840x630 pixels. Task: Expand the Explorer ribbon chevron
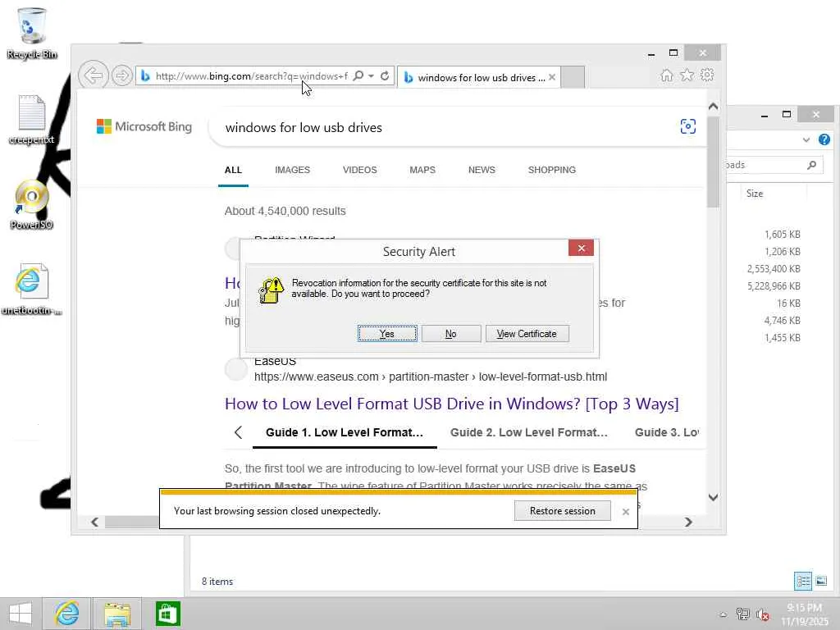pos(806,139)
